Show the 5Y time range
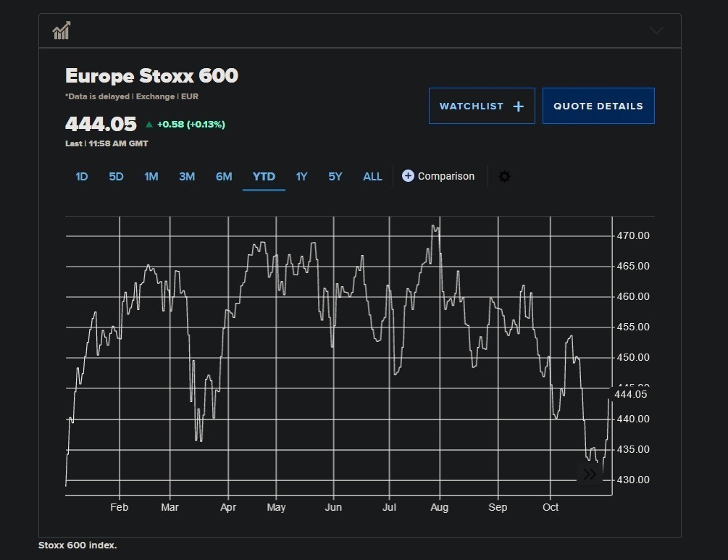Viewport: 728px width, 560px height. pyautogui.click(x=335, y=177)
